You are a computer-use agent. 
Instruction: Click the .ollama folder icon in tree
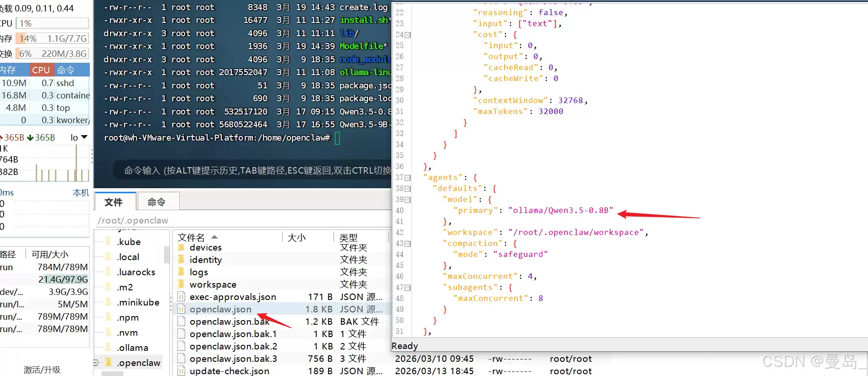(109, 348)
